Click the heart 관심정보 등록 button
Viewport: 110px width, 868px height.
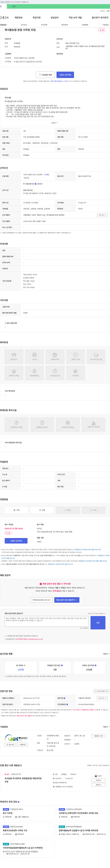pyautogui.click(x=45, y=75)
